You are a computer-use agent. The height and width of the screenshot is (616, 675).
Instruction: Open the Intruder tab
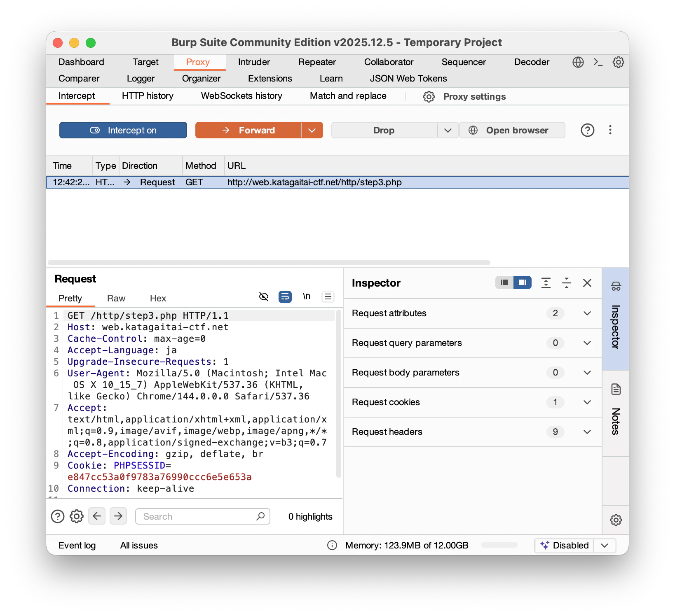click(x=254, y=62)
